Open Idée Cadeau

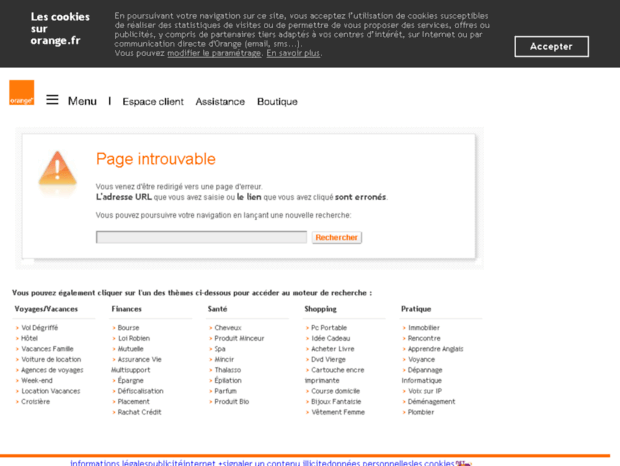331,338
